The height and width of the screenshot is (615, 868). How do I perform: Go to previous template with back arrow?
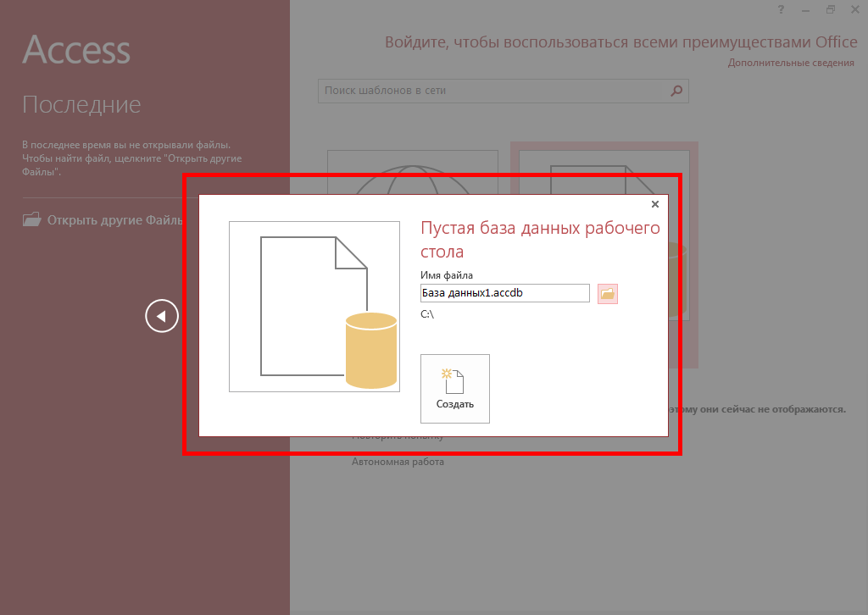click(x=162, y=316)
